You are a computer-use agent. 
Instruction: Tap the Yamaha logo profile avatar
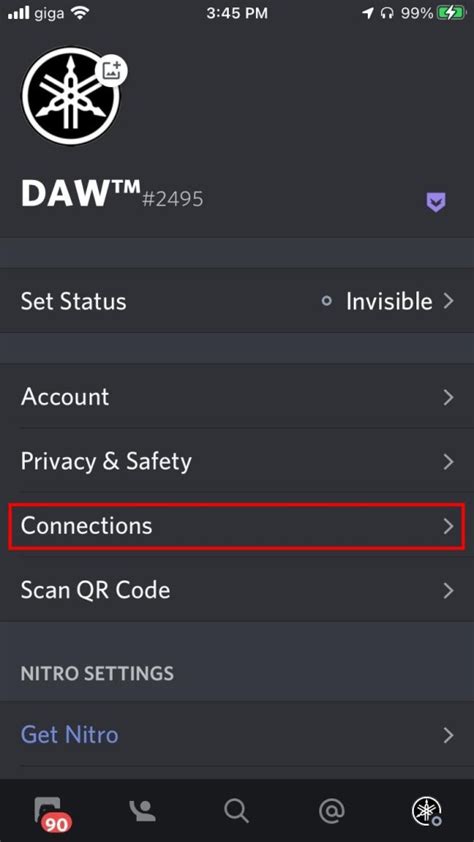pyautogui.click(x=70, y=96)
